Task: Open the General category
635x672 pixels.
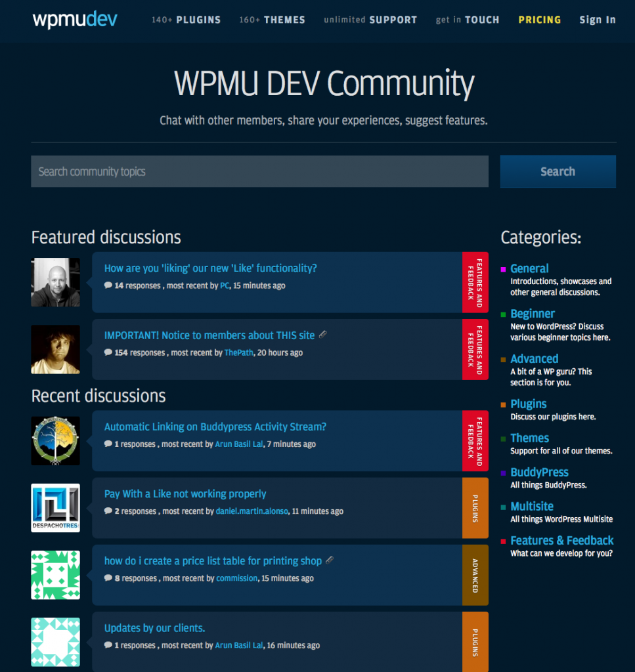Action: tap(529, 268)
